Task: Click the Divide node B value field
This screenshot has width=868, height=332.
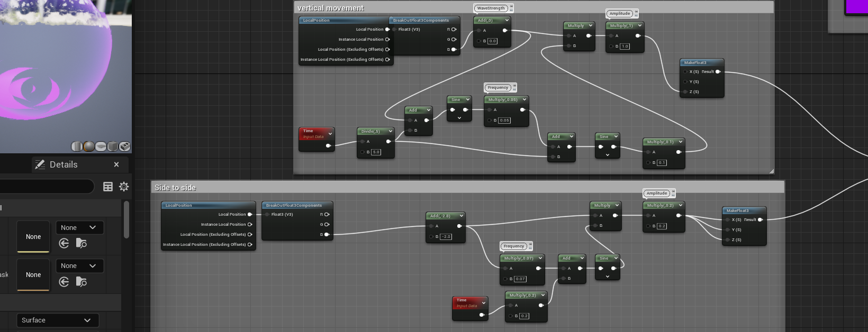Action: pos(376,152)
